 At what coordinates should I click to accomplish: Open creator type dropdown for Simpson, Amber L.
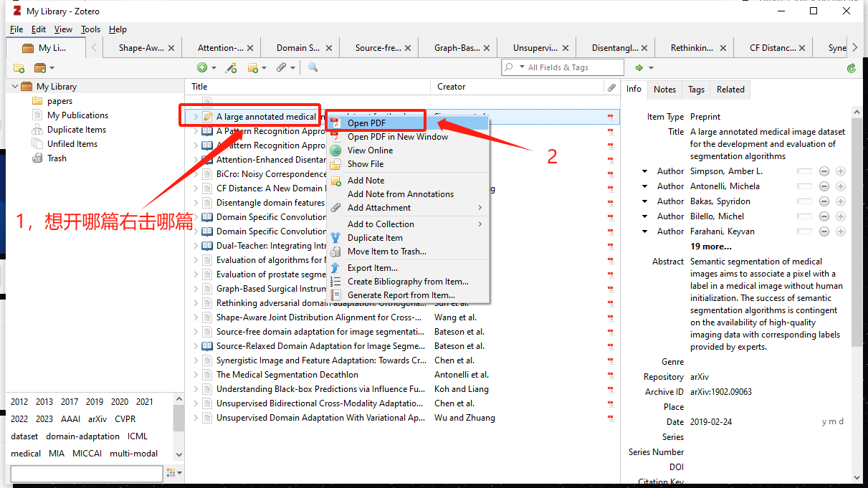(645, 171)
